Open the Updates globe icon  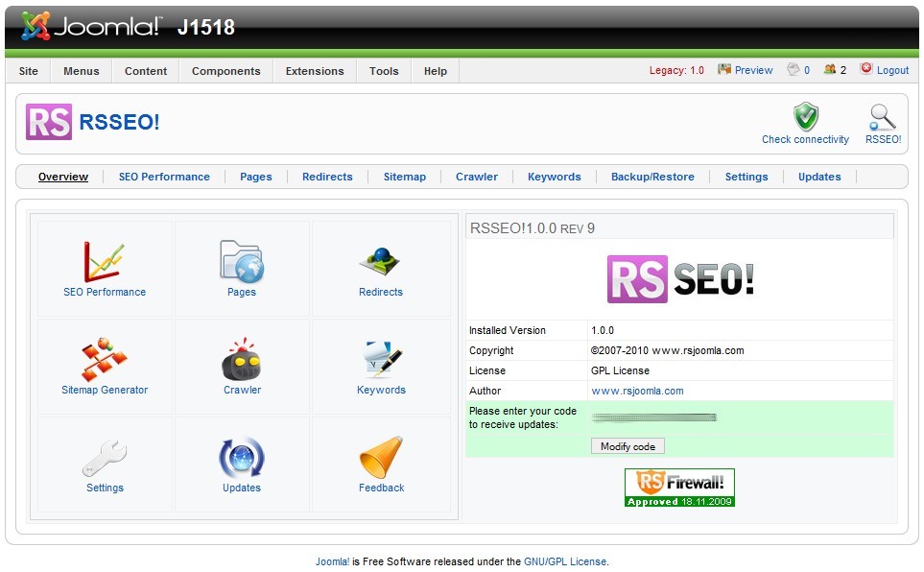242,457
